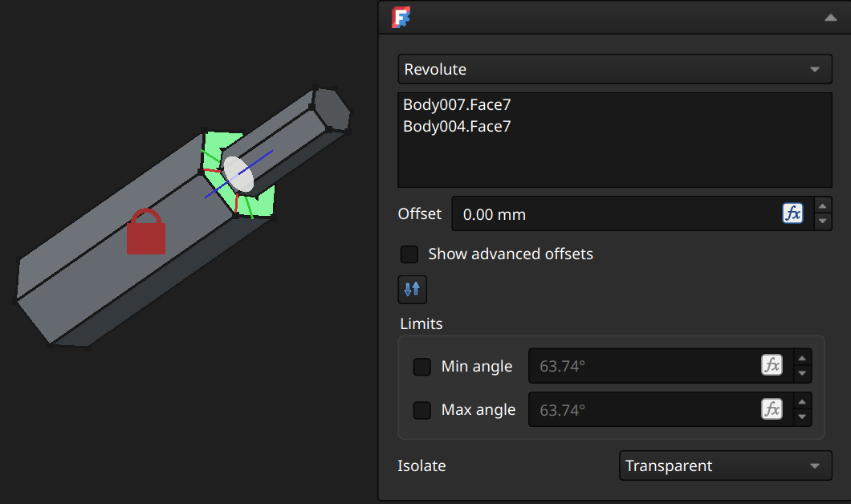Viewport: 851px width, 504px height.
Task: Decrease Min angle with down stepper
Action: tap(802, 373)
